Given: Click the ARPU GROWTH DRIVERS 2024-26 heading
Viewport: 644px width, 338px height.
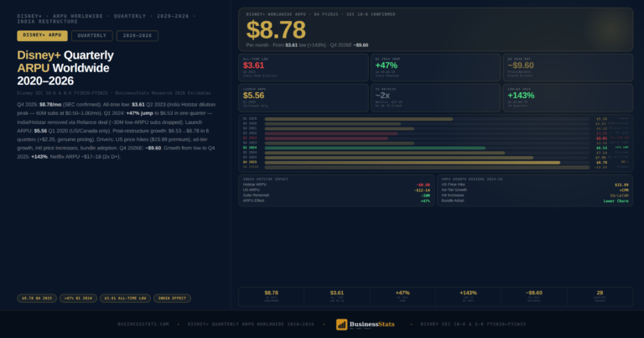Looking at the screenshot, I should coord(472,179).
